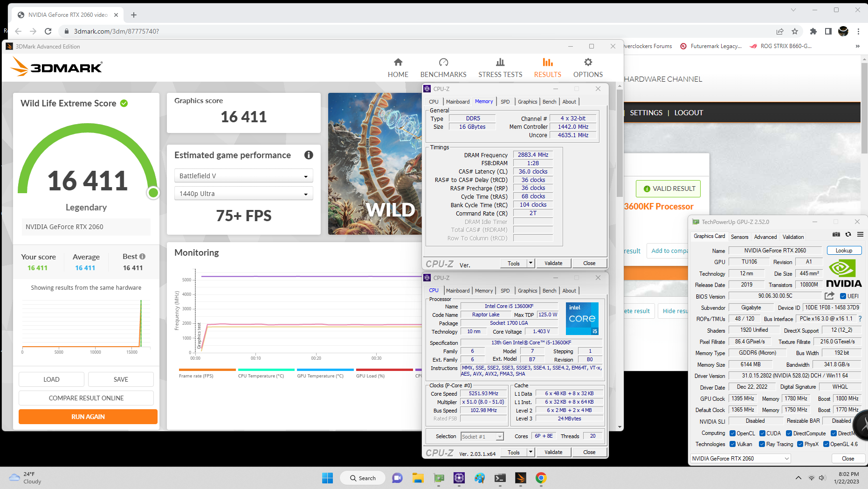868x489 pixels.
Task: Click the purple monitoring legend swatch
Action: pyautogui.click(x=418, y=370)
